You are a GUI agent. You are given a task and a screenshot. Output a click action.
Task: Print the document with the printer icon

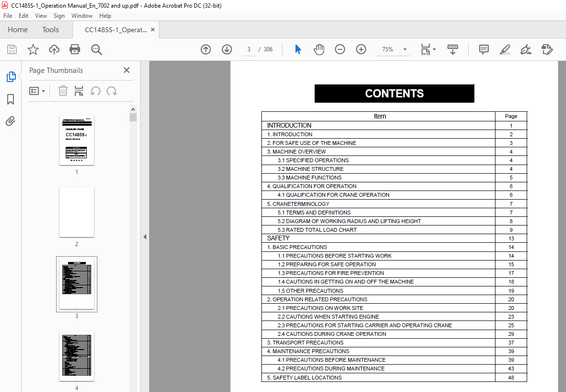click(x=75, y=49)
